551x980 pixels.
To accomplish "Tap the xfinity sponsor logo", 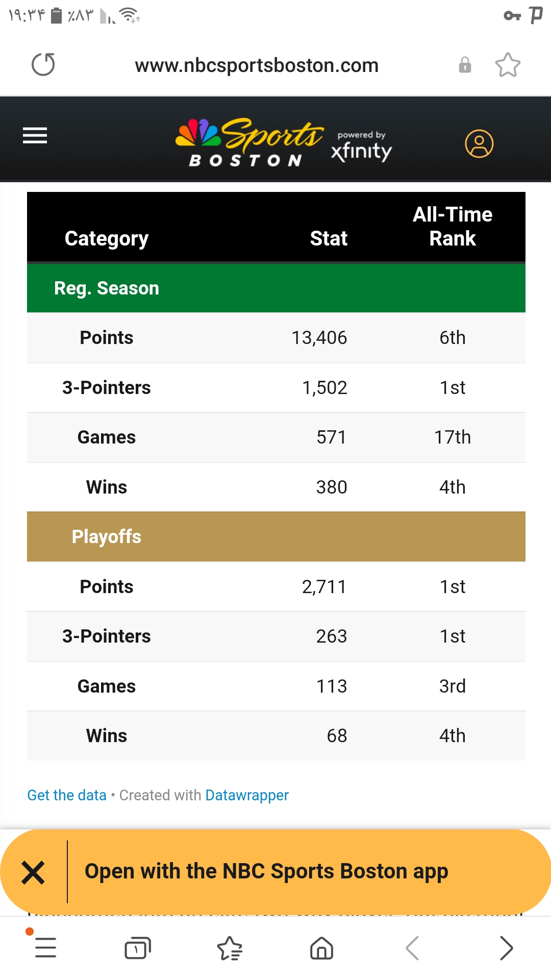I will click(361, 146).
